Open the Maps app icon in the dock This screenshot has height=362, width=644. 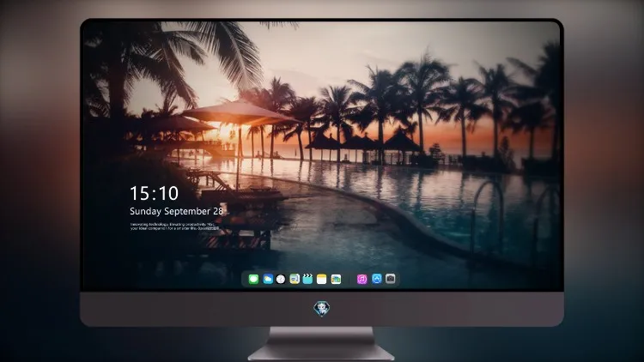295,279
